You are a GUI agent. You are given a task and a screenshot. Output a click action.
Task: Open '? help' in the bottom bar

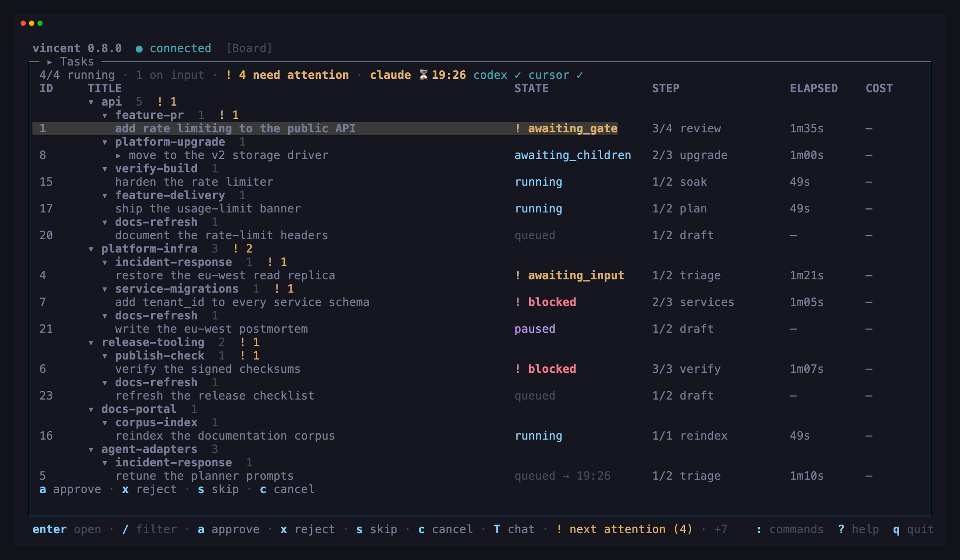coord(858,529)
